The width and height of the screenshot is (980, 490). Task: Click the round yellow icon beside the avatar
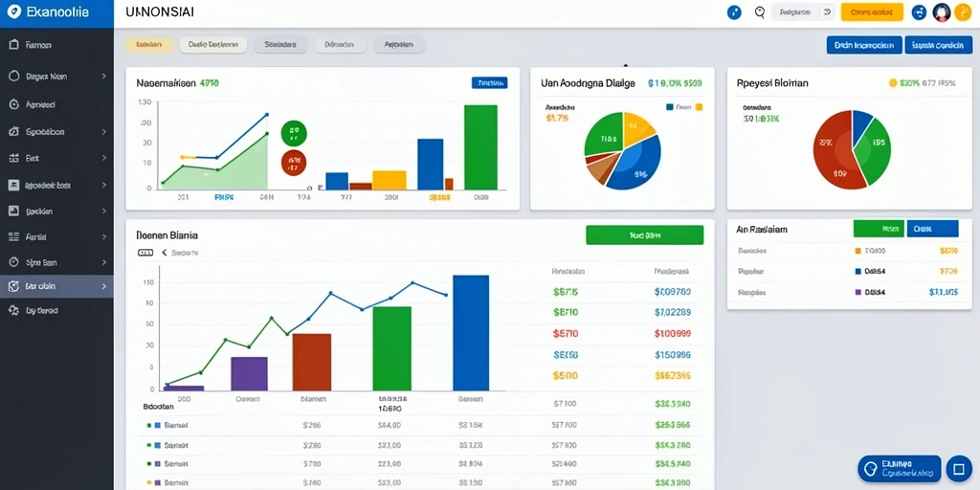(961, 11)
